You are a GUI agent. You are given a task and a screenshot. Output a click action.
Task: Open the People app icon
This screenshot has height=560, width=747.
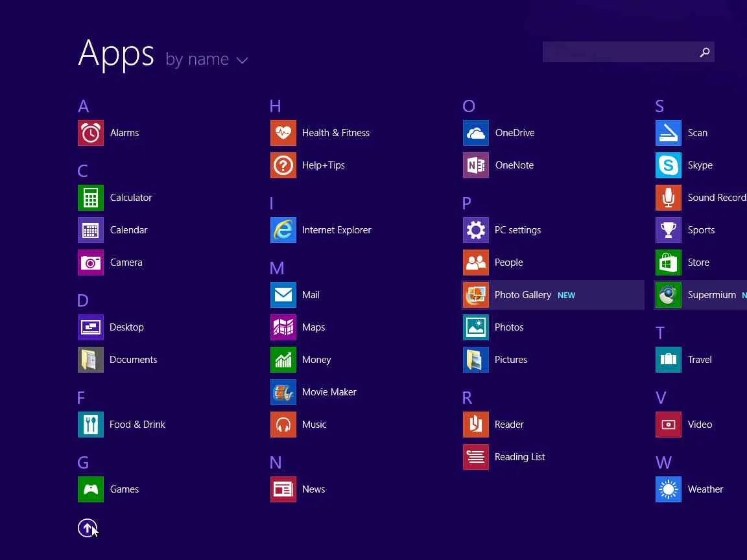[x=475, y=262]
